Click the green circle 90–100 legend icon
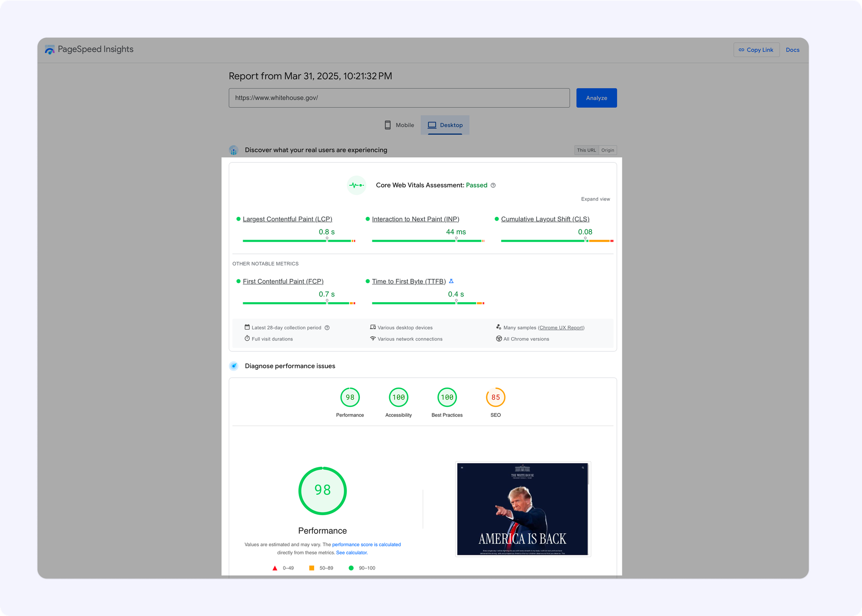The height and width of the screenshot is (616, 862). click(351, 568)
